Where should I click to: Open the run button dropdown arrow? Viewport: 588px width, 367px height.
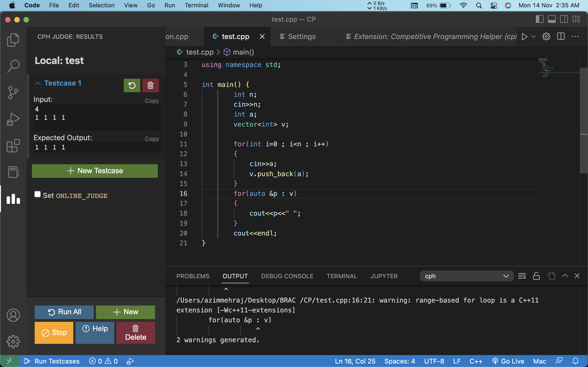click(x=533, y=36)
